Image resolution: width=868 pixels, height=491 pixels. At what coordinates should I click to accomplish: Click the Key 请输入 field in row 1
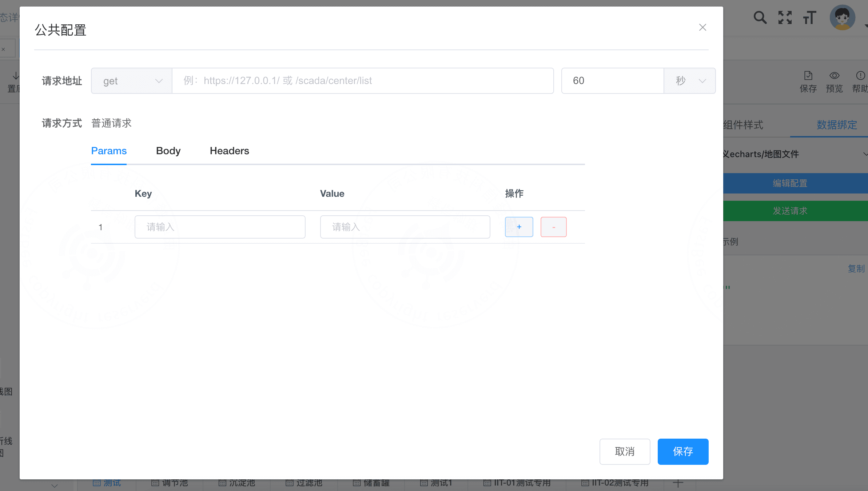point(220,227)
